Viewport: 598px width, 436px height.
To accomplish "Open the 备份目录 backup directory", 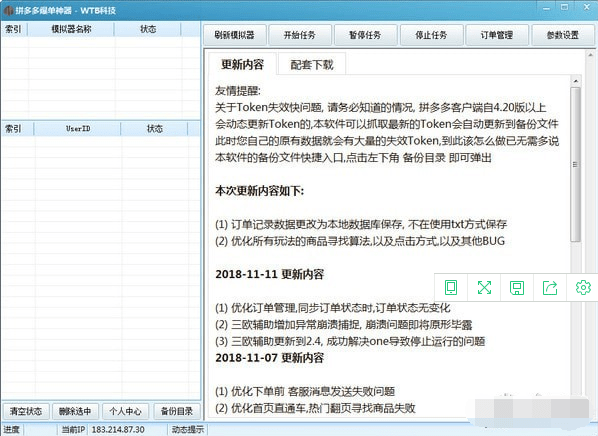I will coord(177,411).
